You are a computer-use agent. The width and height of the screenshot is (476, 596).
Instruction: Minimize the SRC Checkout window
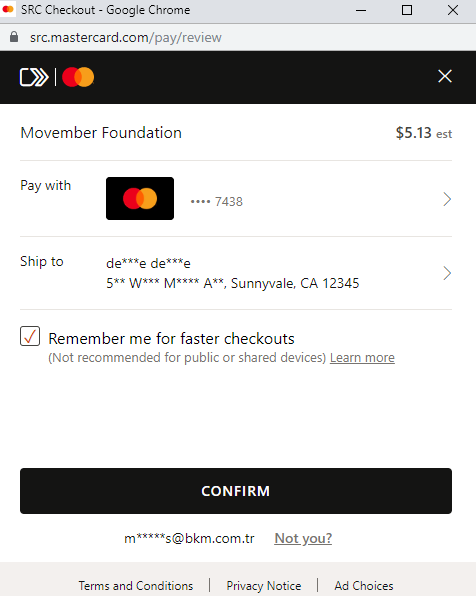point(361,10)
